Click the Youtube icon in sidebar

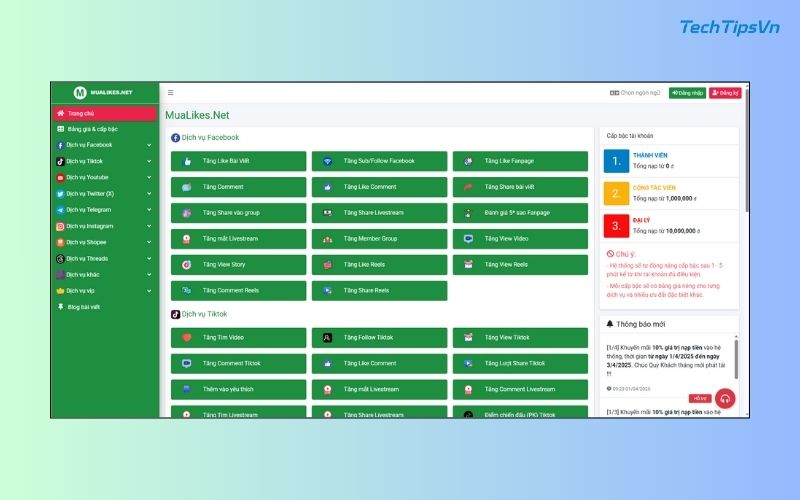(60, 178)
